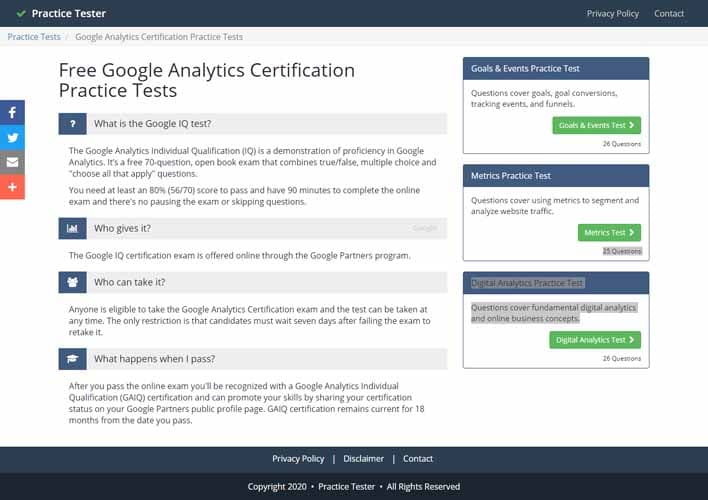This screenshot has width=708, height=500.
Task: Start the Digital Analytics Test
Action: click(x=595, y=340)
